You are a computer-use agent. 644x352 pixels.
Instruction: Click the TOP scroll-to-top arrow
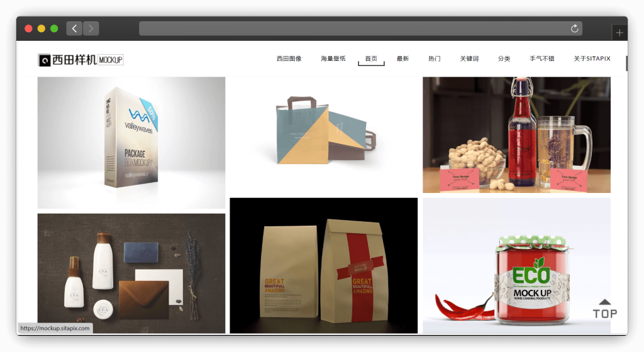tap(604, 309)
